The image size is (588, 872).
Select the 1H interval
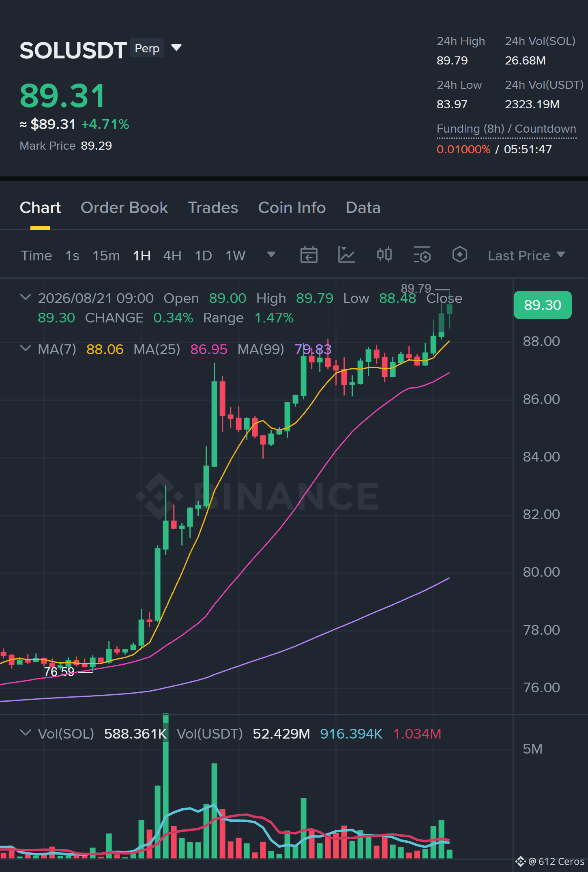142,256
